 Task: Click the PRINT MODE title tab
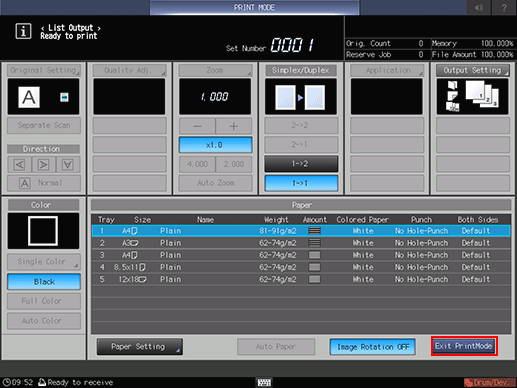click(x=254, y=7)
